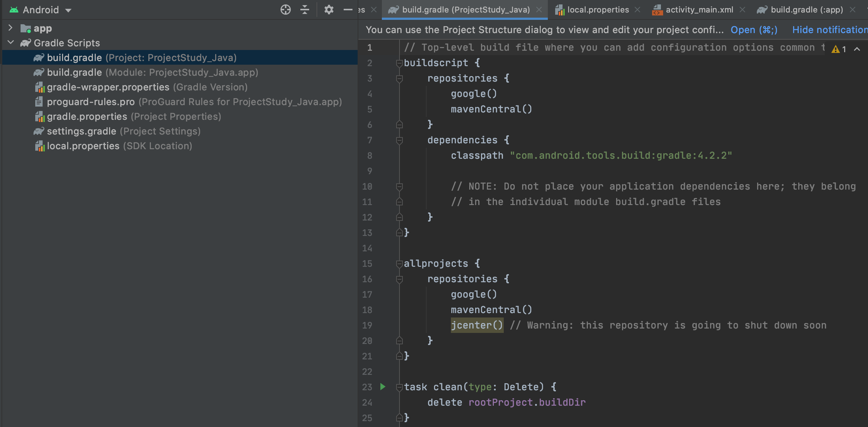This screenshot has height=427, width=868.
Task: Click the up chevron next to the warning count
Action: coord(857,49)
